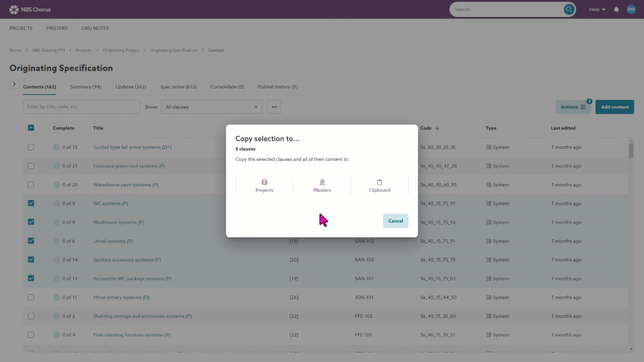Open the PROJECTS menu

pos(21,28)
